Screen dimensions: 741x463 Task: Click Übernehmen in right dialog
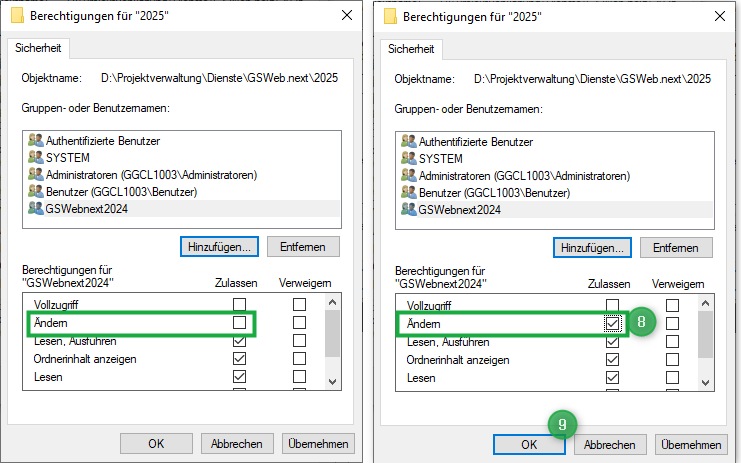(x=691, y=445)
